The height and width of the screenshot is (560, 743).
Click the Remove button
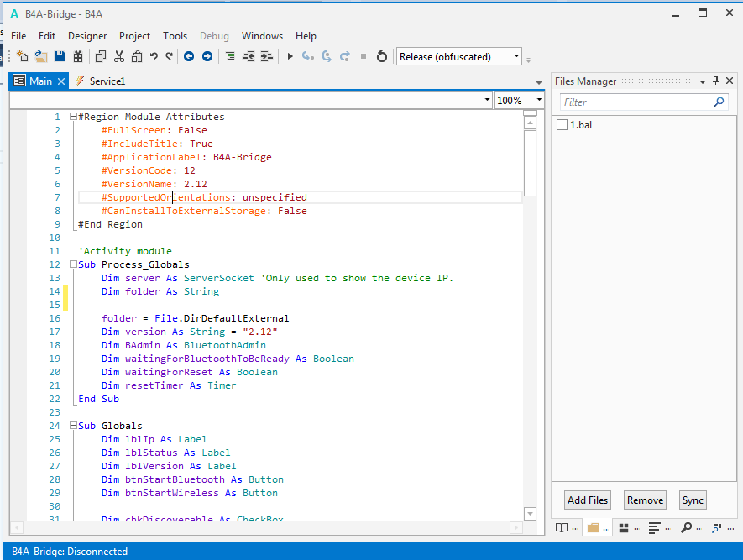645,500
